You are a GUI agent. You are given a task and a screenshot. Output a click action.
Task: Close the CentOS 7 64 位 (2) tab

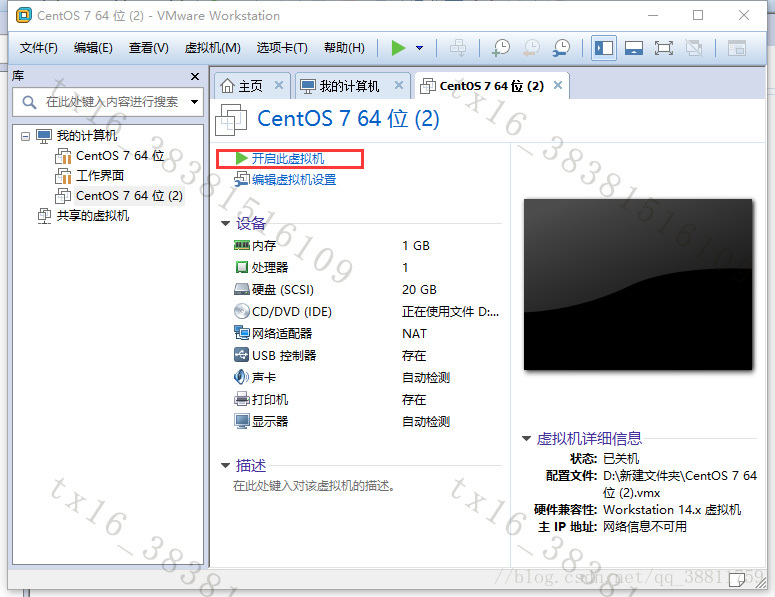pos(558,85)
